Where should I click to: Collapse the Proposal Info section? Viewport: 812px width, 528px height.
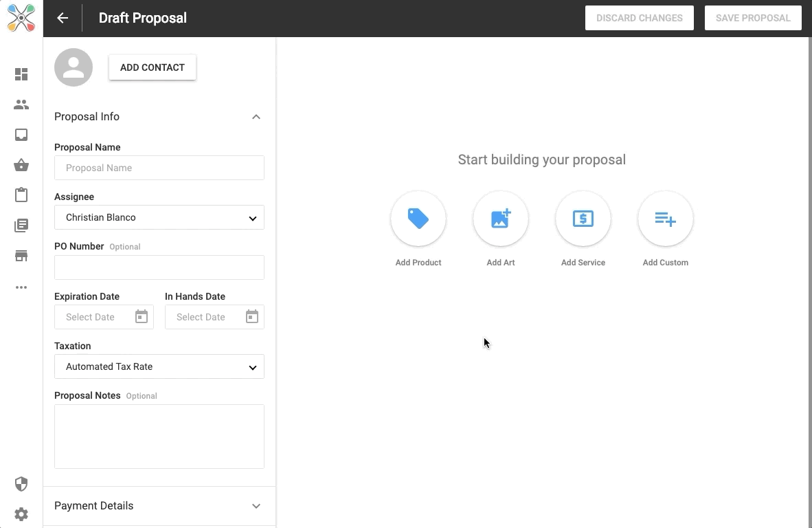[256, 116]
